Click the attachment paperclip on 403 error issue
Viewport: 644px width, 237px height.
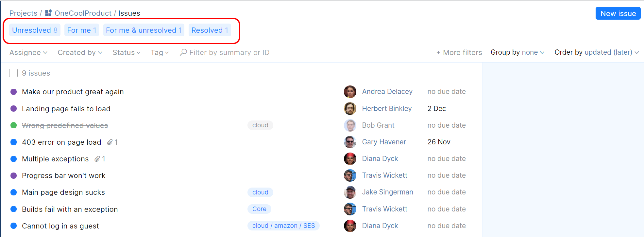coord(110,142)
